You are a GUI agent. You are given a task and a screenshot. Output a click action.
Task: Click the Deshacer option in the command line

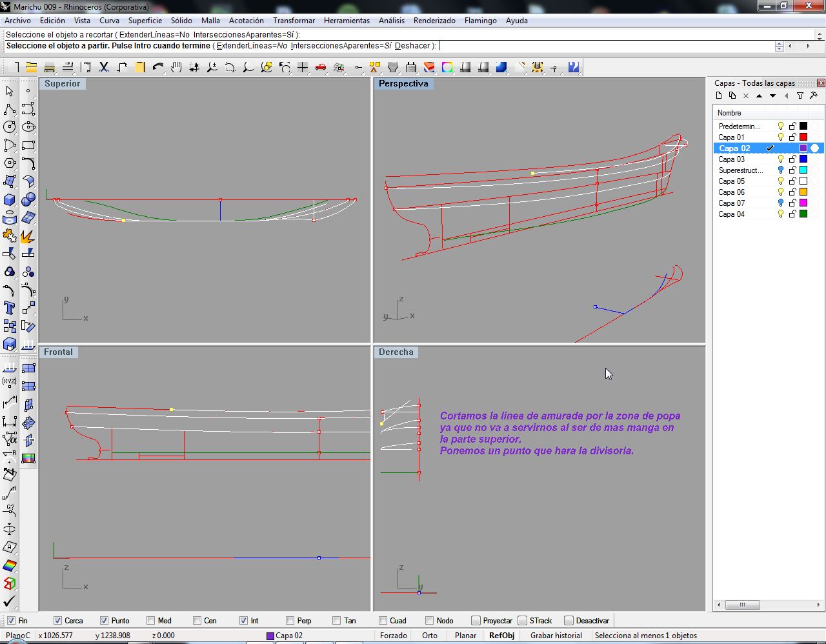click(412, 46)
